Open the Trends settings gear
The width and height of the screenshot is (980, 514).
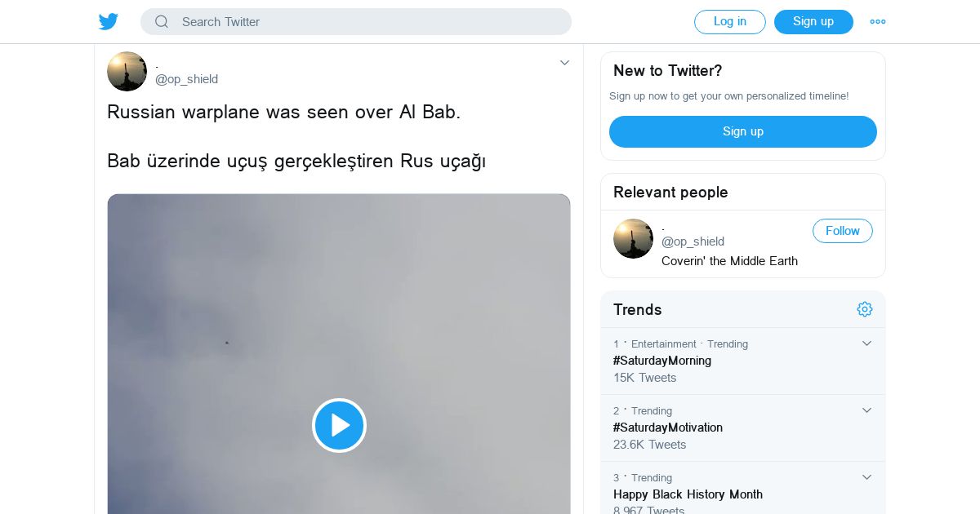tap(865, 309)
